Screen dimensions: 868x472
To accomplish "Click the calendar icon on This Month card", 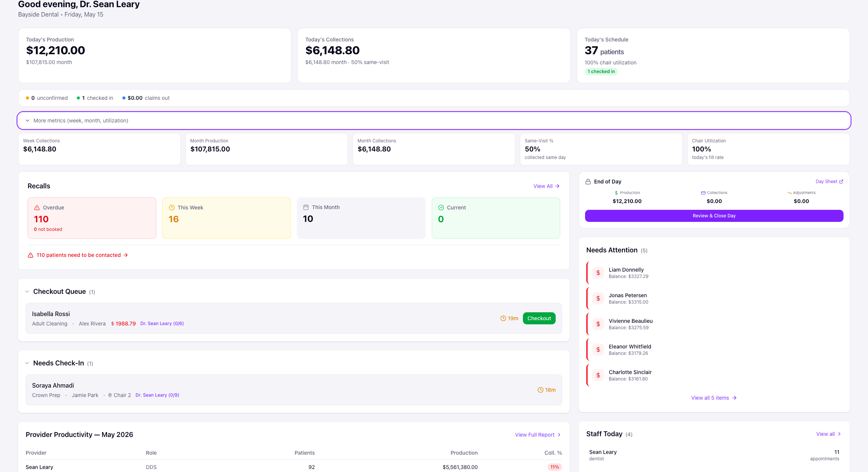I will [x=306, y=207].
